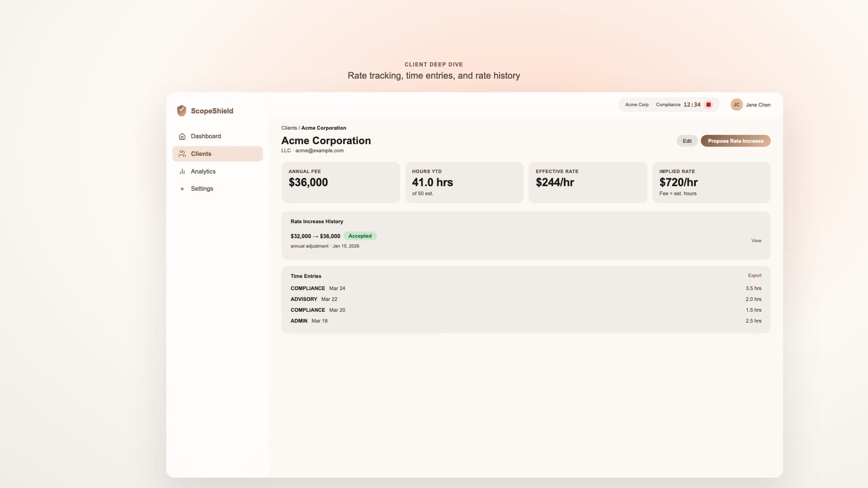Select the Admin Mar 18 time entry
This screenshot has height=488, width=868.
click(x=309, y=321)
